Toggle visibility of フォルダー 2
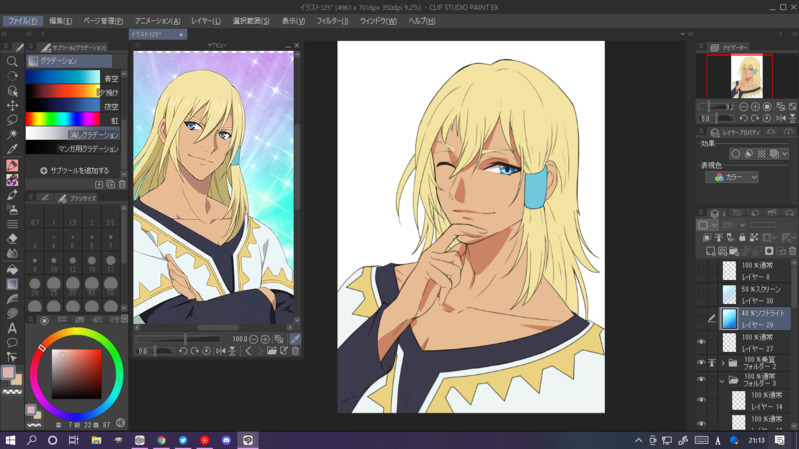The width and height of the screenshot is (799, 449). pyautogui.click(x=701, y=363)
